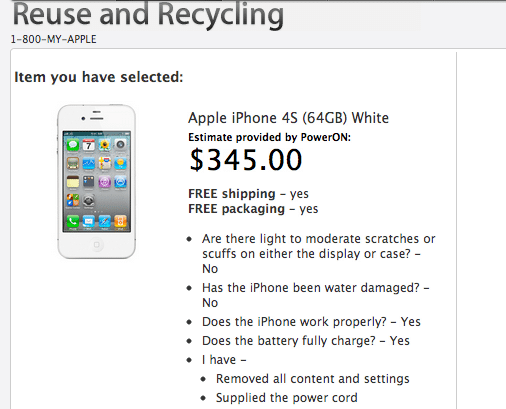Click the iPhone home button in image
The height and width of the screenshot is (409, 506).
pos(97,245)
